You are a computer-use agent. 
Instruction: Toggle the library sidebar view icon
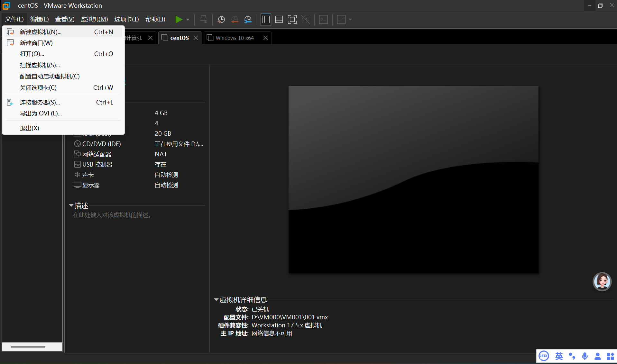266,20
